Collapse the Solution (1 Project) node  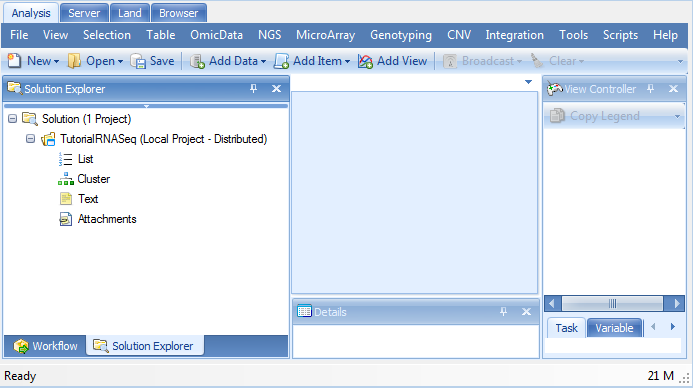(13, 118)
